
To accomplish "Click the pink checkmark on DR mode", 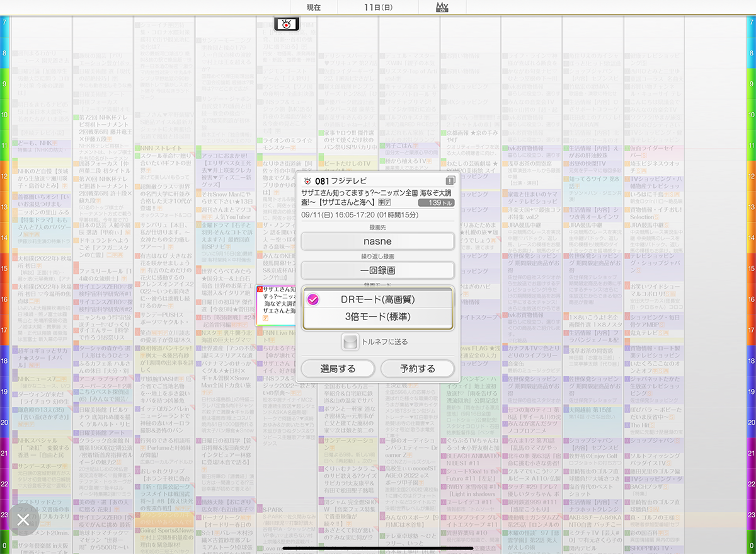I will (312, 299).
